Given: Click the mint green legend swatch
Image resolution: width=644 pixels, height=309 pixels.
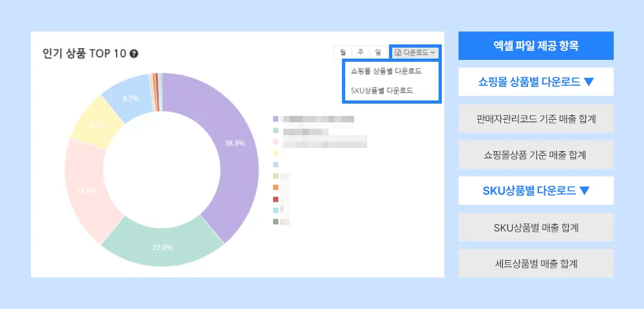Looking at the screenshot, I should click(x=276, y=131).
